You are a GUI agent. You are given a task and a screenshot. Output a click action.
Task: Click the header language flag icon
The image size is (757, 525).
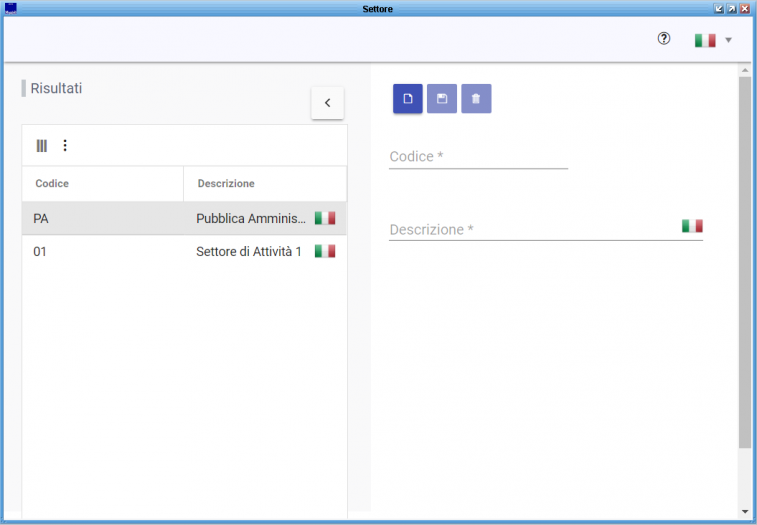(705, 41)
